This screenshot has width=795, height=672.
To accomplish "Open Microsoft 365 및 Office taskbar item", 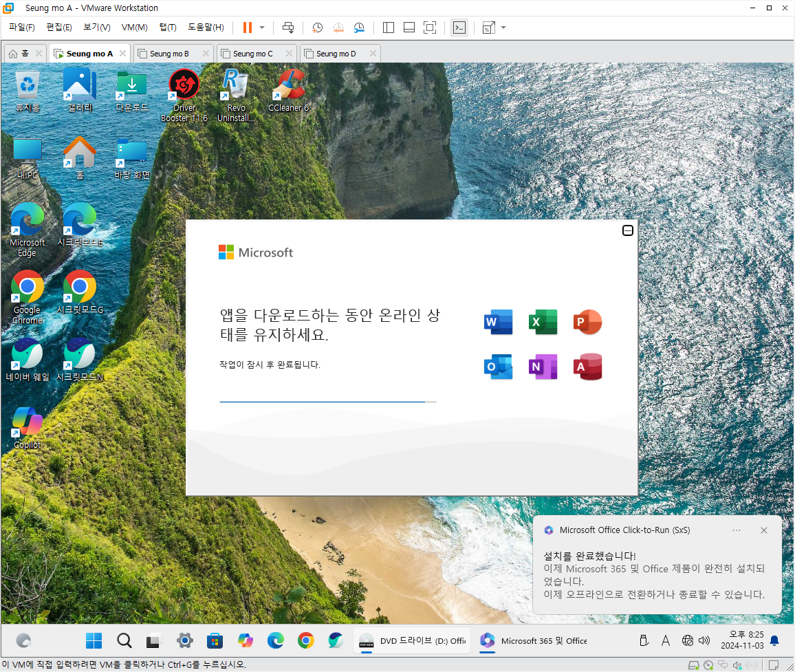I will coord(534,640).
